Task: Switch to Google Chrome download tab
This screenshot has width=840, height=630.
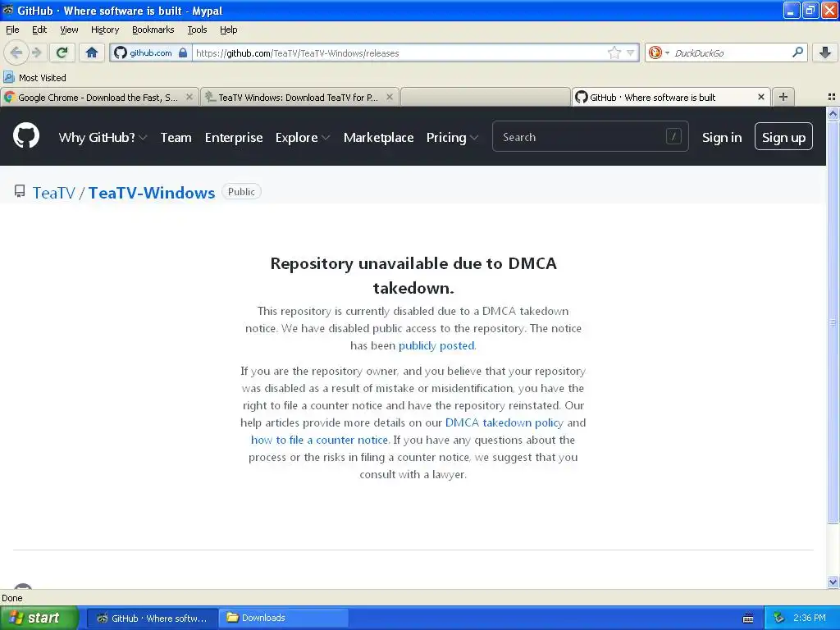Action: (x=99, y=97)
